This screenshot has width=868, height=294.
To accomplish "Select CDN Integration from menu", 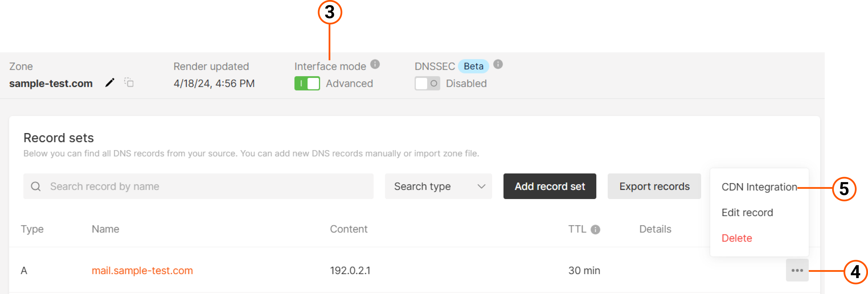I will (759, 187).
